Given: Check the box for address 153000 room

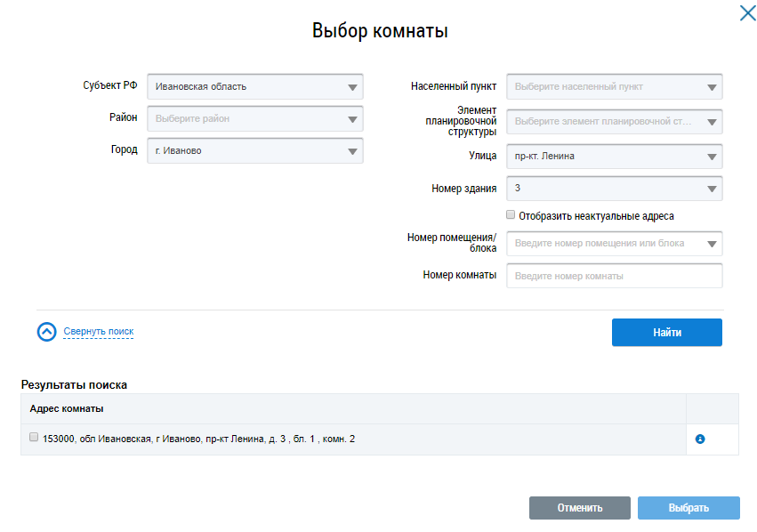Looking at the screenshot, I should click(34, 438).
